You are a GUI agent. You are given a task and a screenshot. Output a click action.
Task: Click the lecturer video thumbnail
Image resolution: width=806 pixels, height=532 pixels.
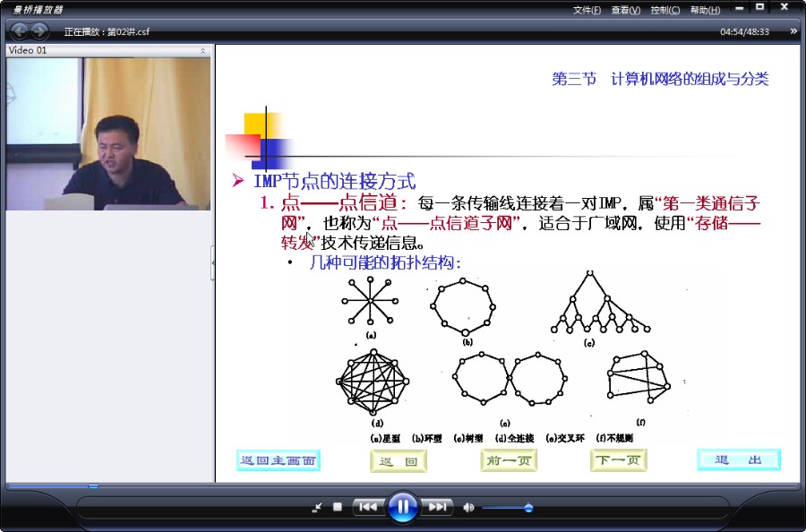click(108, 133)
